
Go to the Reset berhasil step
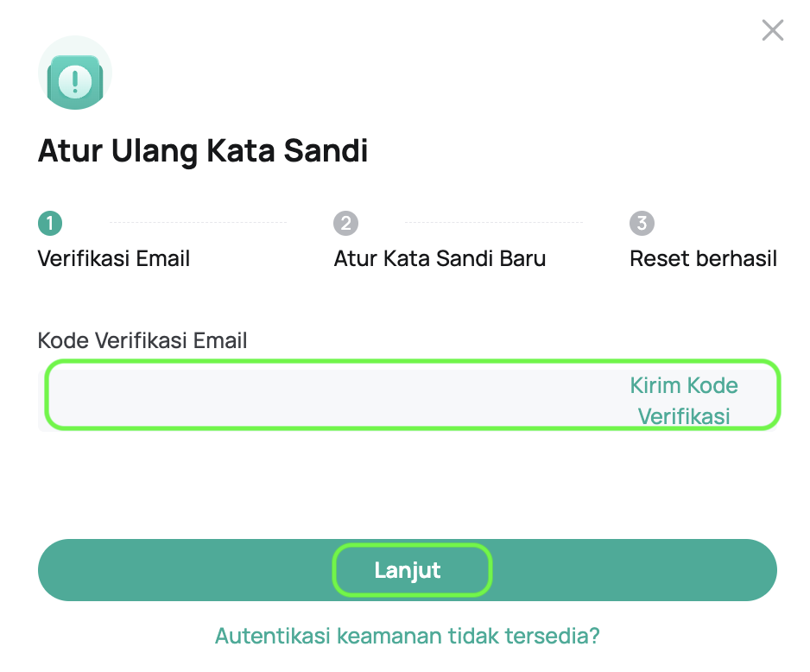703,258
